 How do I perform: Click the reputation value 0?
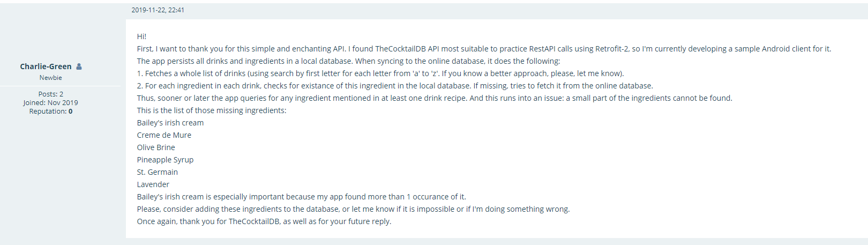coord(70,112)
